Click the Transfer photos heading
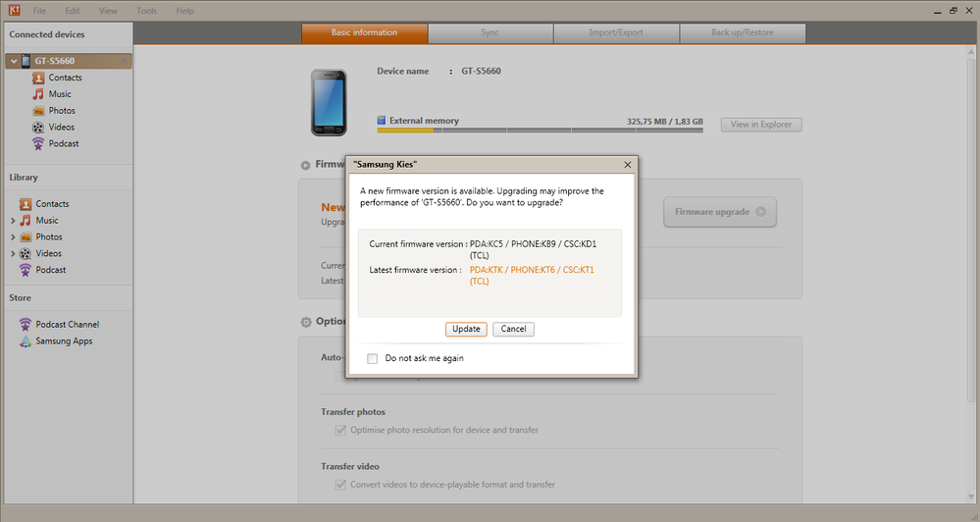The image size is (980, 522). pyautogui.click(x=353, y=412)
